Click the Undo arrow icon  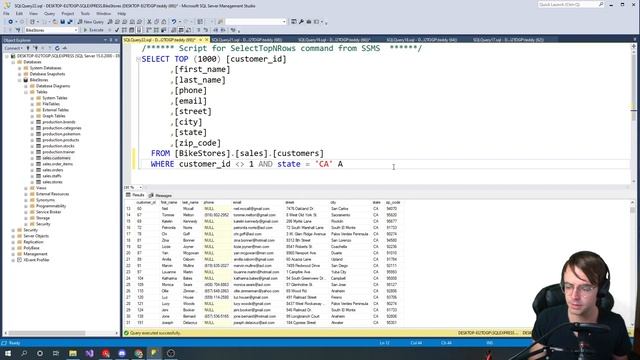coord(174,22)
